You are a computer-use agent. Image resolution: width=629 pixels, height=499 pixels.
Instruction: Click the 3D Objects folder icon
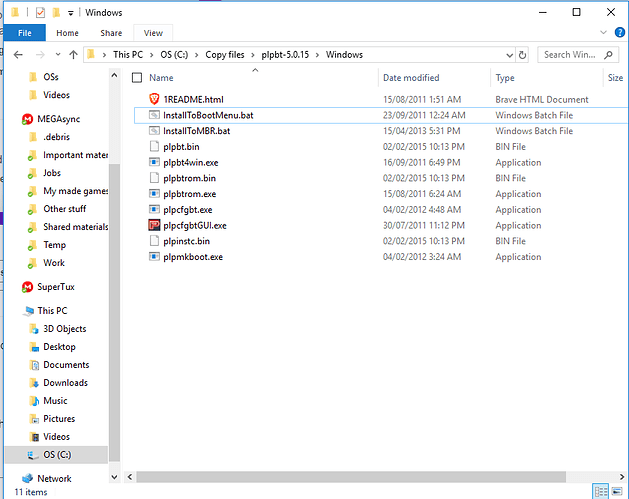[x=34, y=329]
